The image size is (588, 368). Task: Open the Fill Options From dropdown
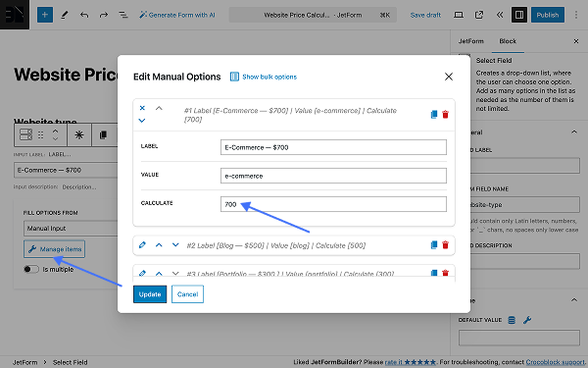71,229
